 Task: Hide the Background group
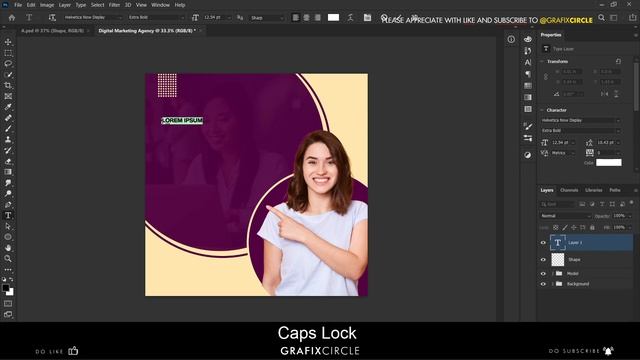[x=543, y=284]
